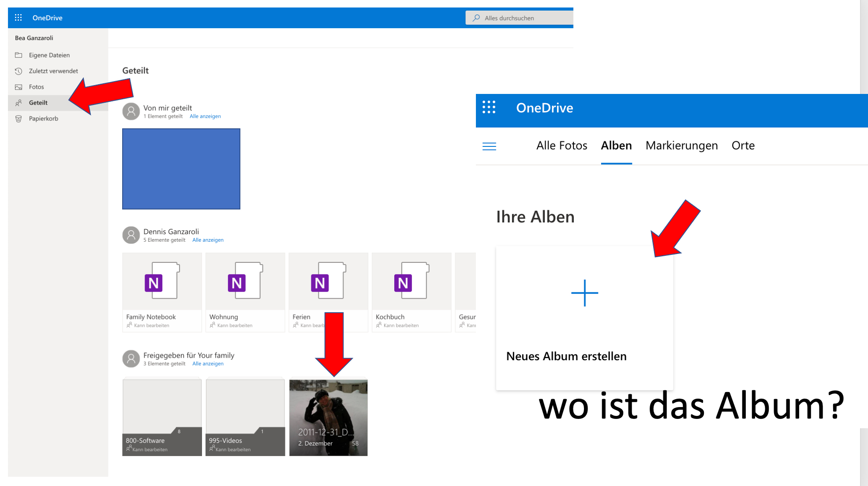Switch to the Markierungen tab

point(681,146)
